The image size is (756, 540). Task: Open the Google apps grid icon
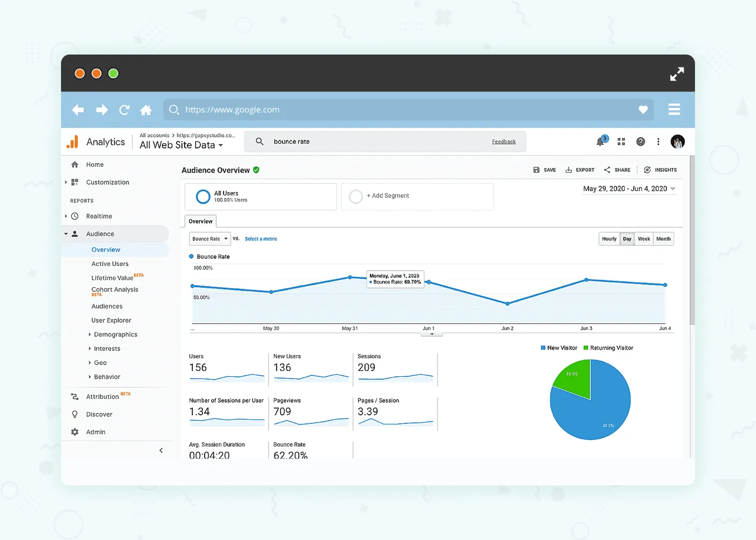click(620, 141)
